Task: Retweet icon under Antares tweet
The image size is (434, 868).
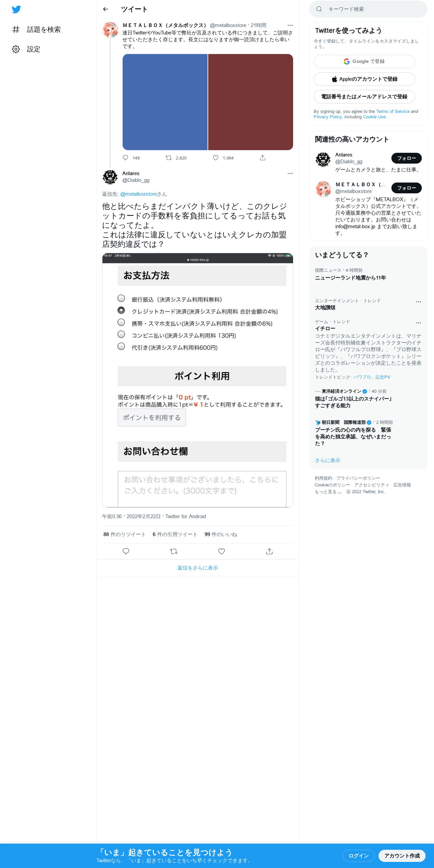Action: (174, 551)
